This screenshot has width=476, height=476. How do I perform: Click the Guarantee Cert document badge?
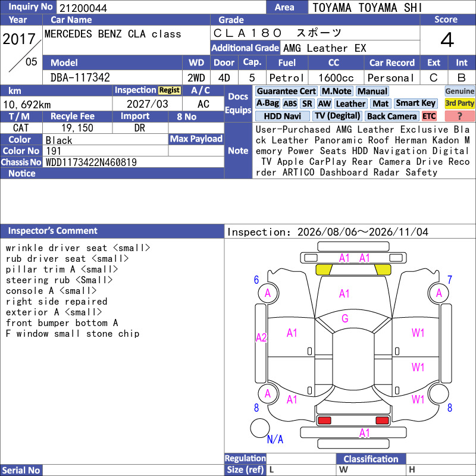click(286, 91)
